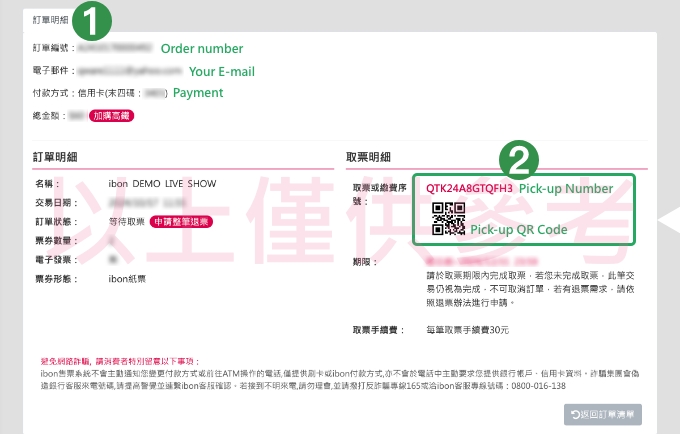The image size is (680, 434).
Task: Click the red fraud warning heading
Action: tap(120, 361)
